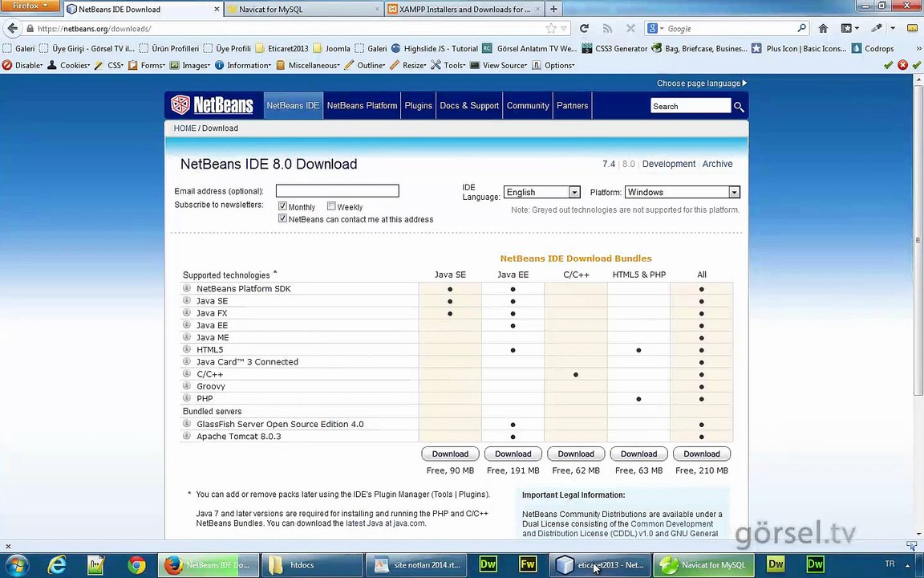
Task: Open a new browser tab with the plus button
Action: pos(553,9)
